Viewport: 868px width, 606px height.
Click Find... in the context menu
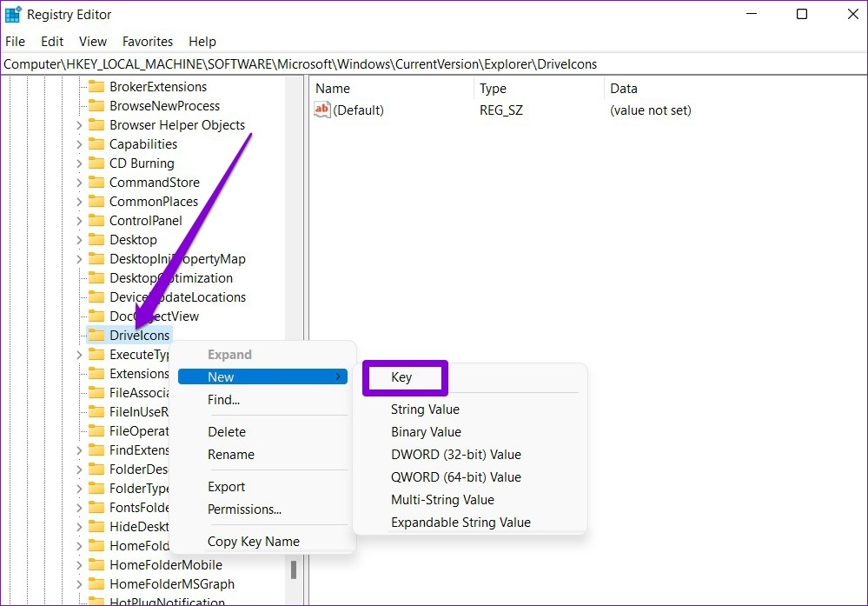[x=223, y=400]
